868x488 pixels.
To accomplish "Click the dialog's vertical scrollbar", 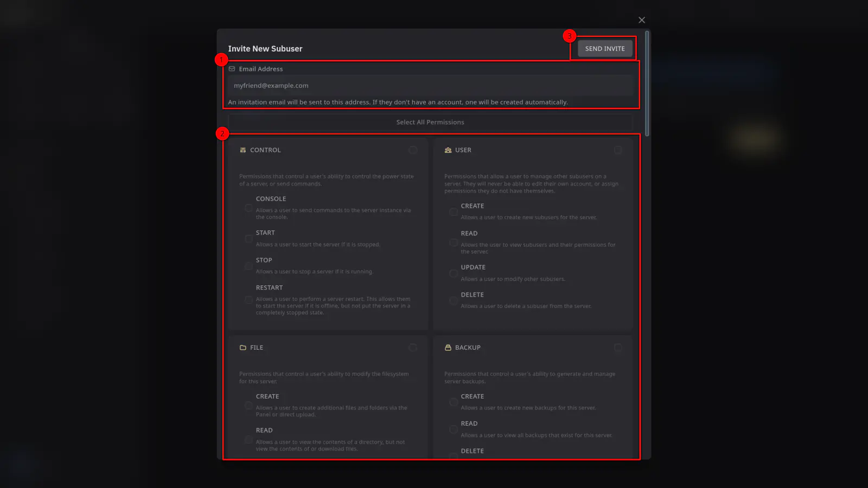I will [647, 84].
